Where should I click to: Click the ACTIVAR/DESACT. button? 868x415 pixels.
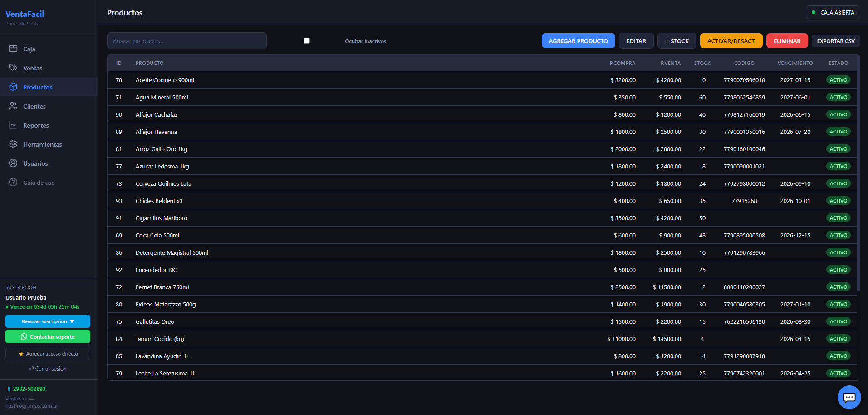[731, 41]
